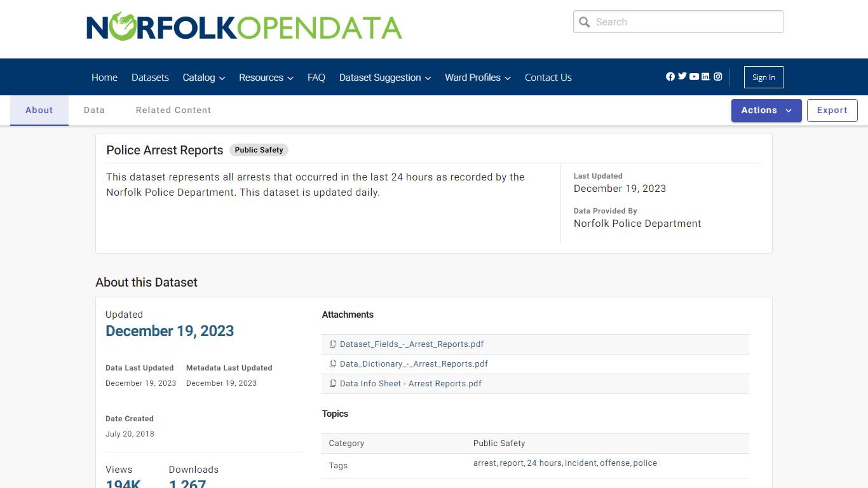Open the Ward Profiles dropdown
Viewport: 868px width, 488px height.
point(477,77)
